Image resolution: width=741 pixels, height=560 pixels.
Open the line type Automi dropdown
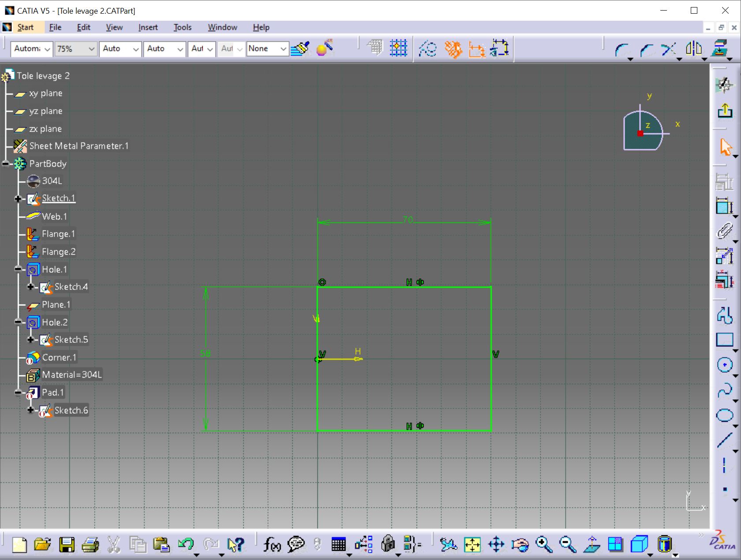coord(31,49)
